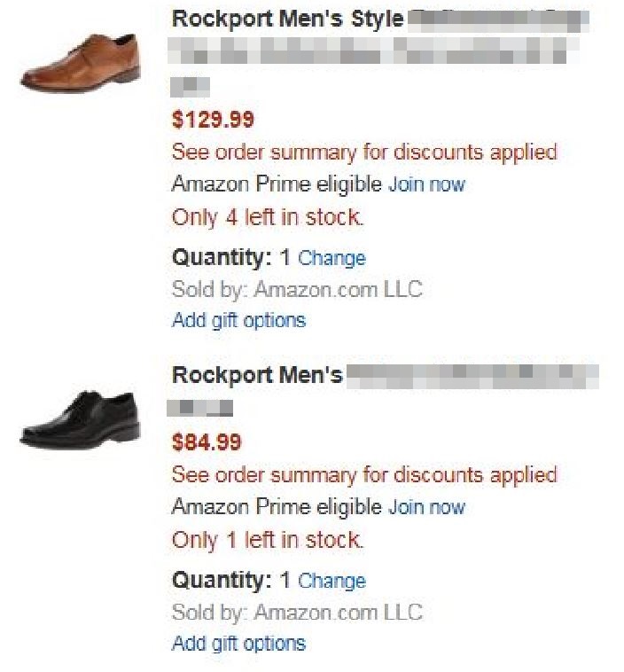Screen dimensions: 624x672
Task: Click the black Rockport shoe thumbnail
Action: 81,418
